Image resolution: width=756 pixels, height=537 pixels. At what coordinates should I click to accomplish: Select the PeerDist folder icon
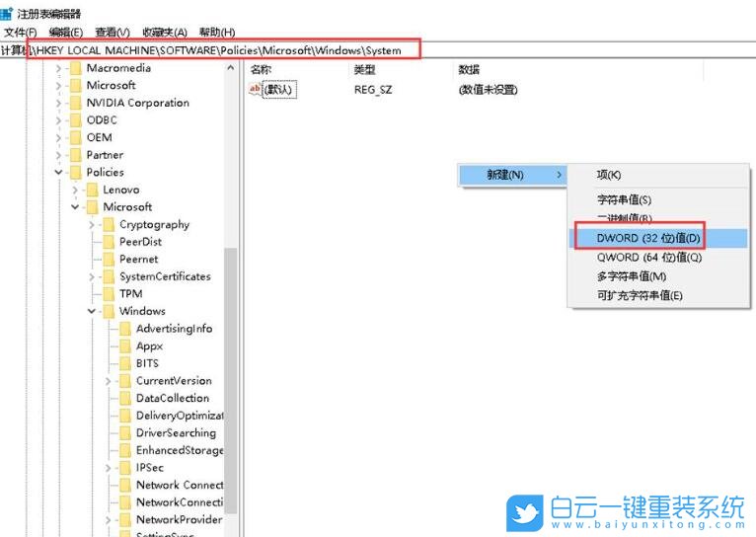109,242
